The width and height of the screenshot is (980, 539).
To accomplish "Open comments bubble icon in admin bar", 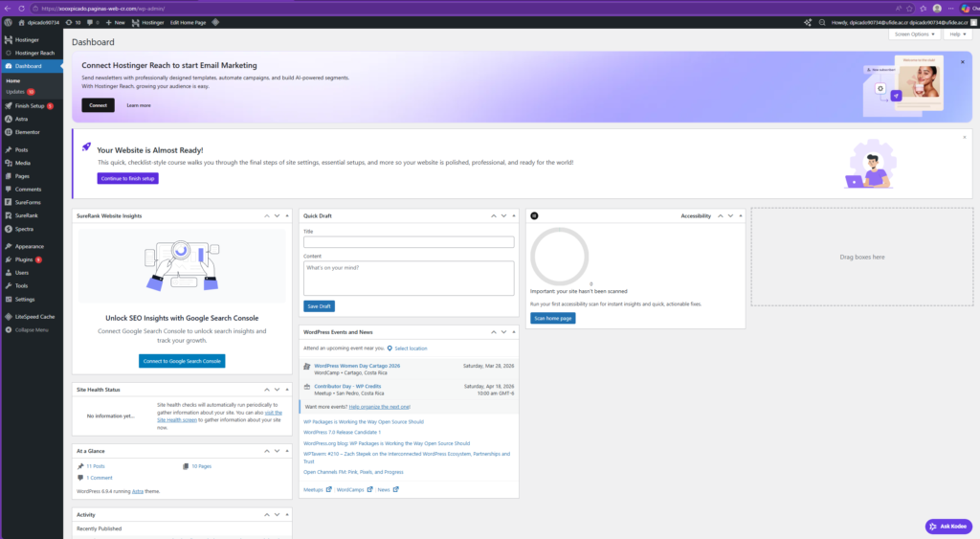I will coord(93,23).
